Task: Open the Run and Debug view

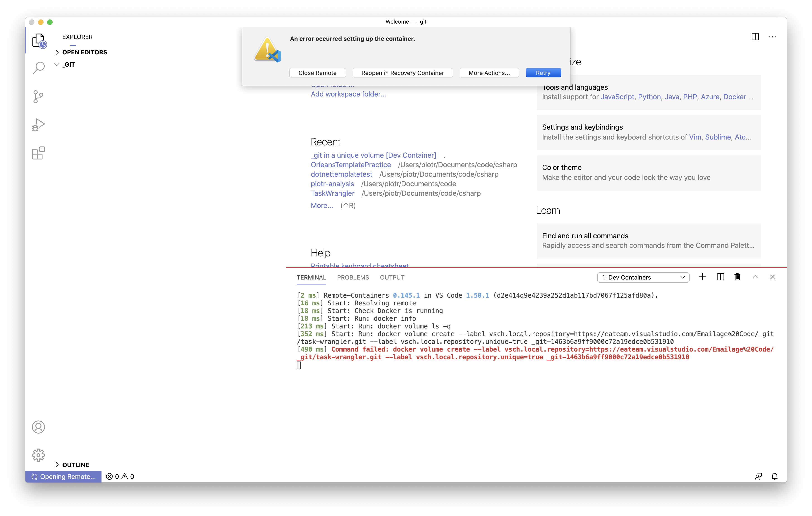Action: click(39, 125)
